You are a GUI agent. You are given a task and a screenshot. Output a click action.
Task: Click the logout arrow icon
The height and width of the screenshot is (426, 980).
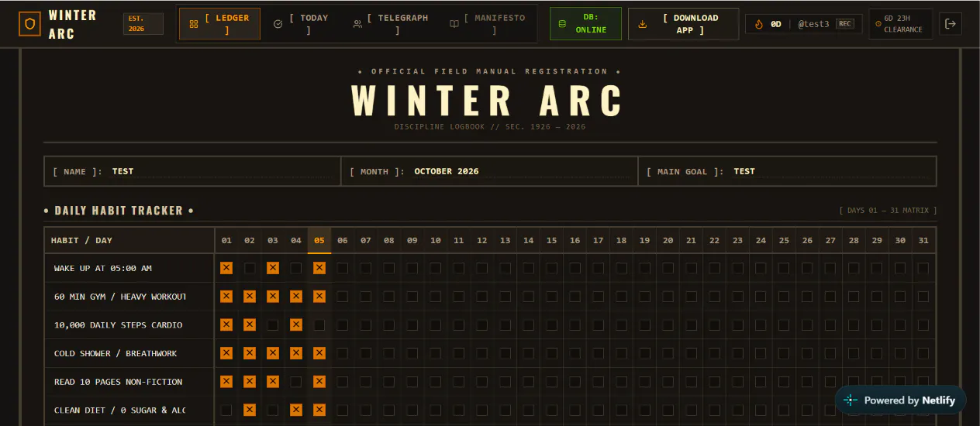tap(951, 24)
